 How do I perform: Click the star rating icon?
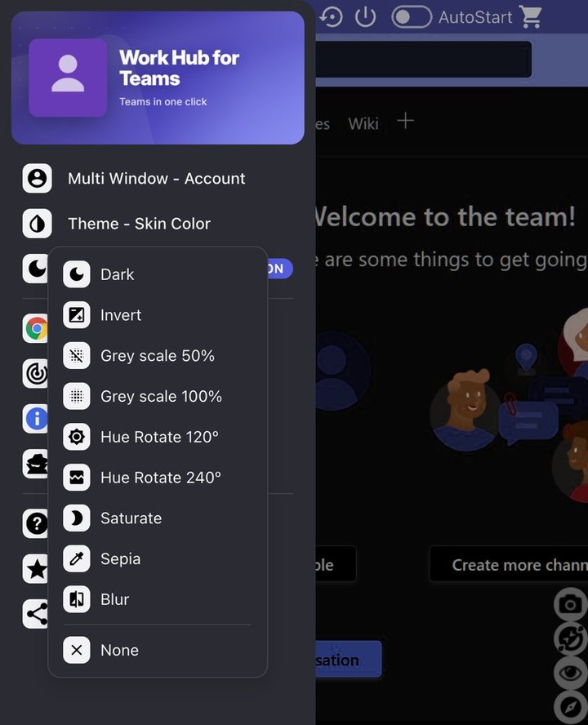tap(35, 569)
